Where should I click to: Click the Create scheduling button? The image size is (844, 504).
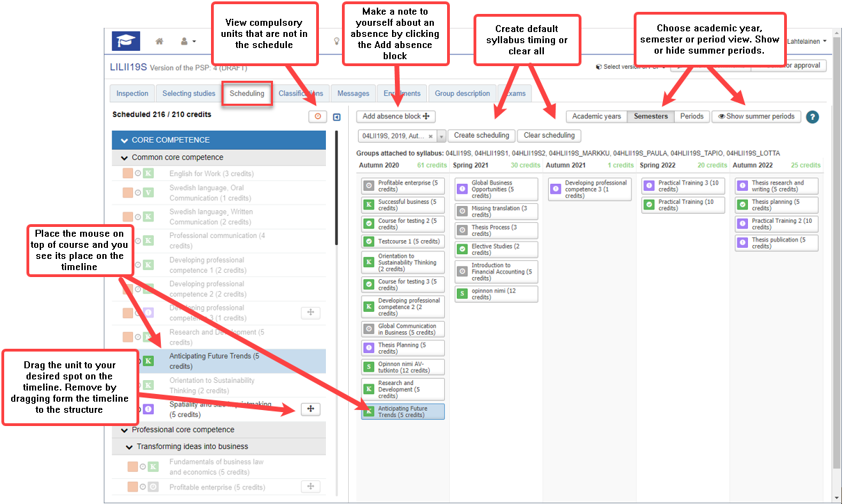tap(481, 136)
